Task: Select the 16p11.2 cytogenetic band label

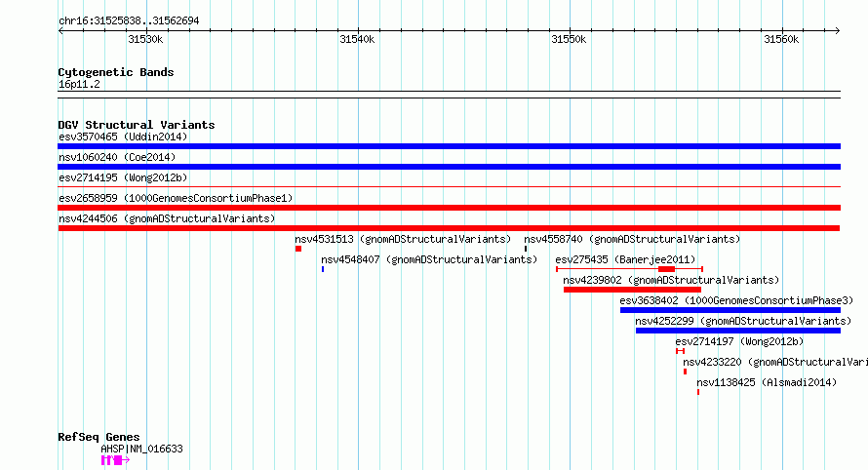Action: (x=79, y=84)
